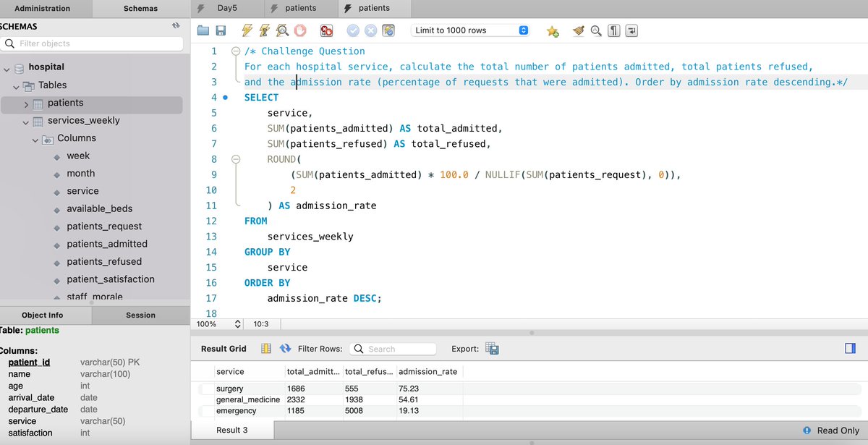This screenshot has height=445, width=868.
Task: Select the emergency result cell
Action: coord(249,411)
